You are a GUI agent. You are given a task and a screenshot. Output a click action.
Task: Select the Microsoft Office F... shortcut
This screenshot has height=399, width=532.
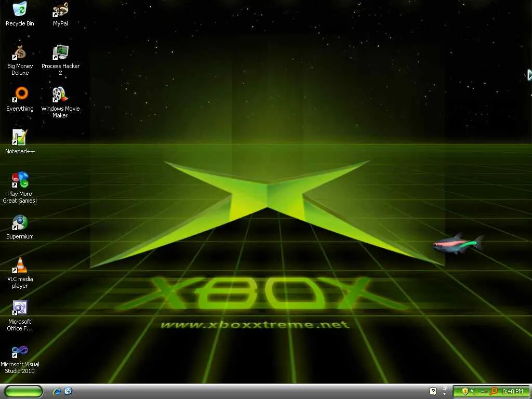click(20, 315)
